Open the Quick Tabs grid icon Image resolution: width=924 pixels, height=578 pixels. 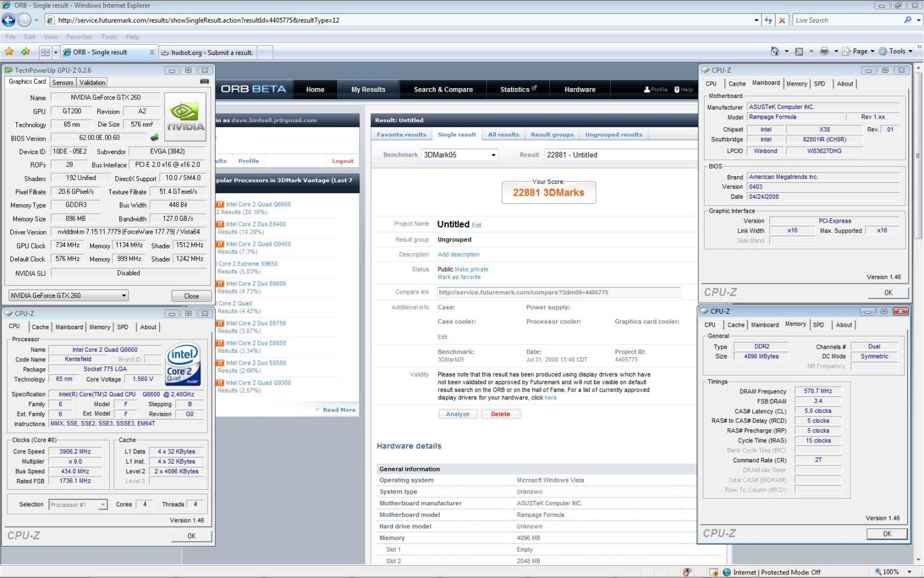click(x=45, y=53)
